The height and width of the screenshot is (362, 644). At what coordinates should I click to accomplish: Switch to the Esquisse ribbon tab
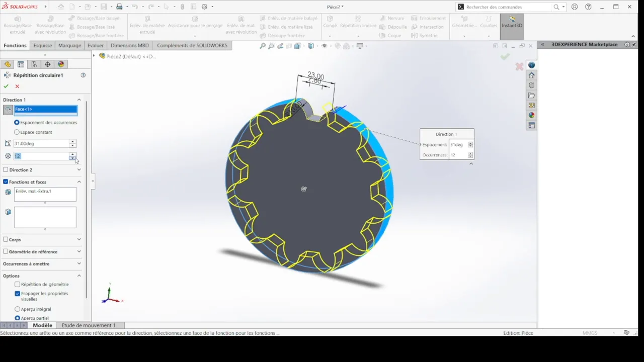pos(42,45)
